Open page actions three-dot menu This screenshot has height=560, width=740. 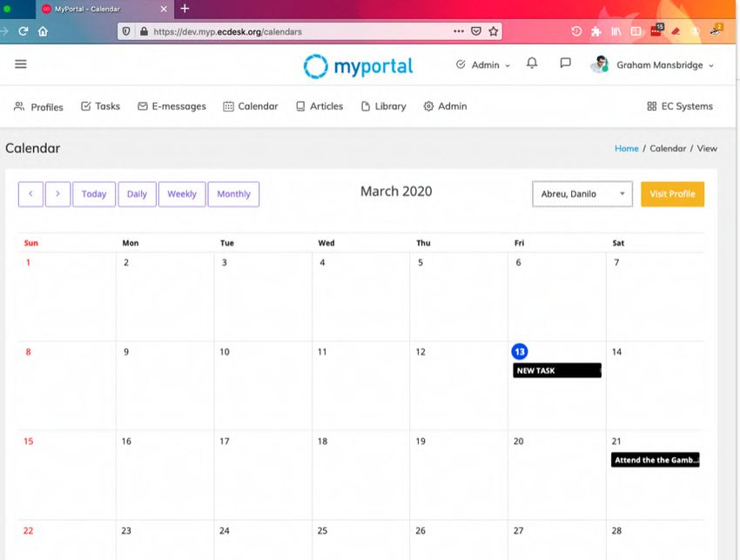[459, 31]
